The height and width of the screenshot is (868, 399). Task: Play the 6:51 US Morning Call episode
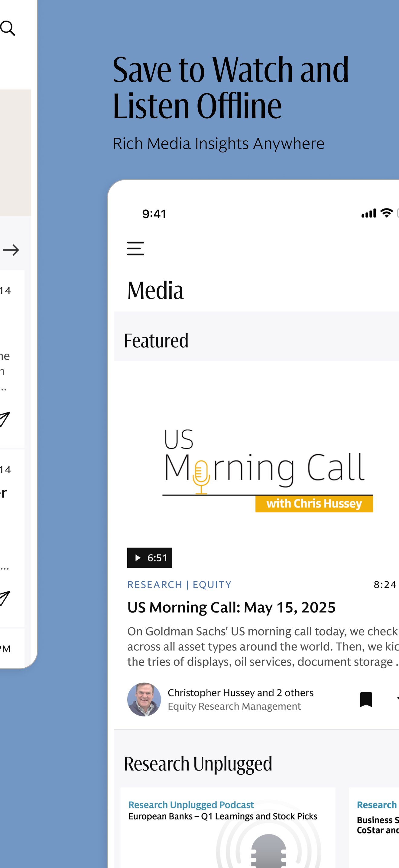coord(149,558)
